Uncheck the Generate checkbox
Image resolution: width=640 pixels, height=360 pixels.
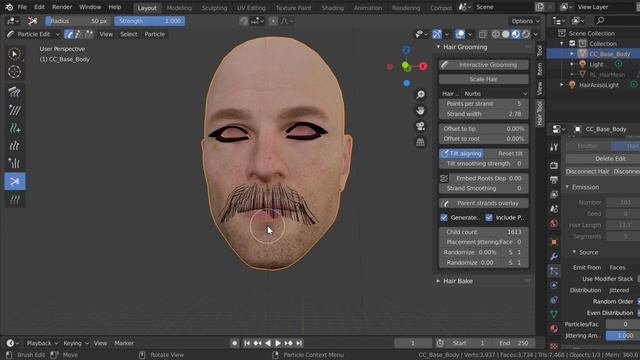[444, 218]
